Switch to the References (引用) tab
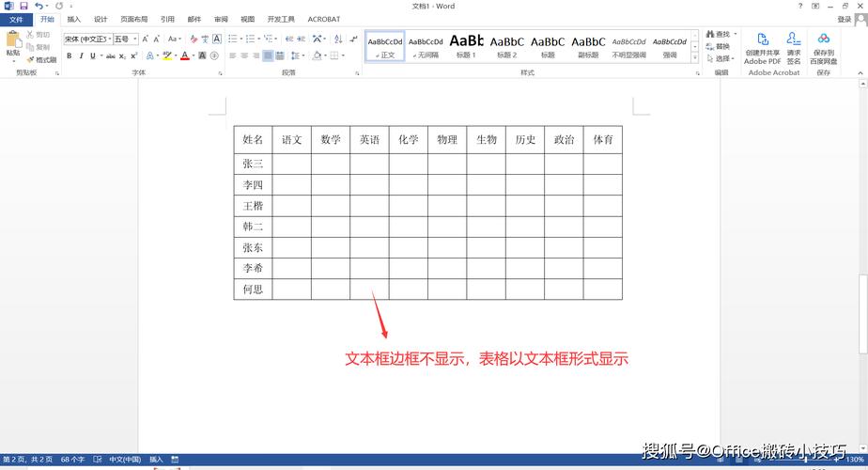 tap(167, 20)
